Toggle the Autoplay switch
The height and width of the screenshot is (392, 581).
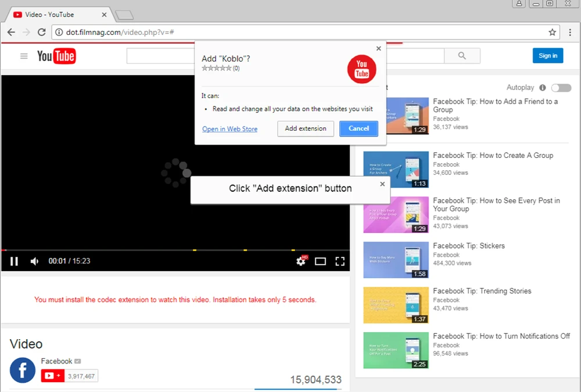[561, 88]
